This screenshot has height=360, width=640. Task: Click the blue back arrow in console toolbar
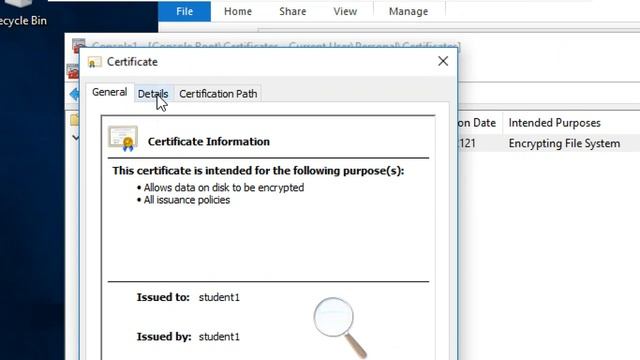pyautogui.click(x=74, y=94)
